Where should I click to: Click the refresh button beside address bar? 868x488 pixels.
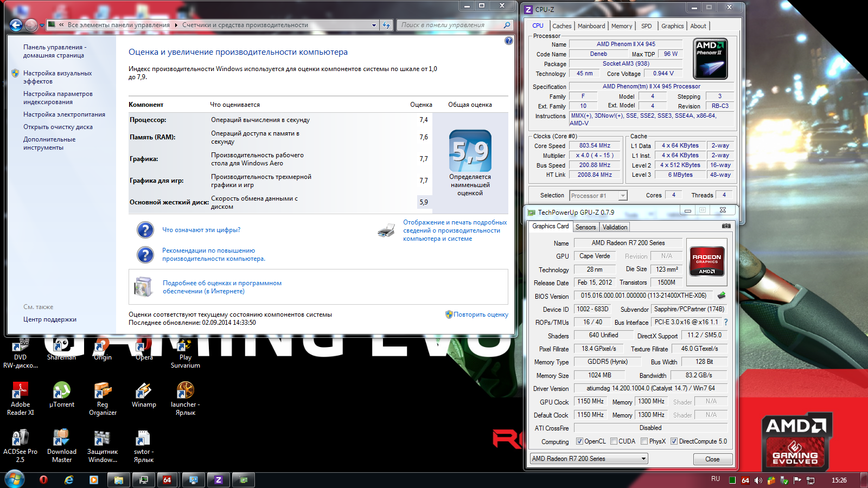(x=386, y=25)
